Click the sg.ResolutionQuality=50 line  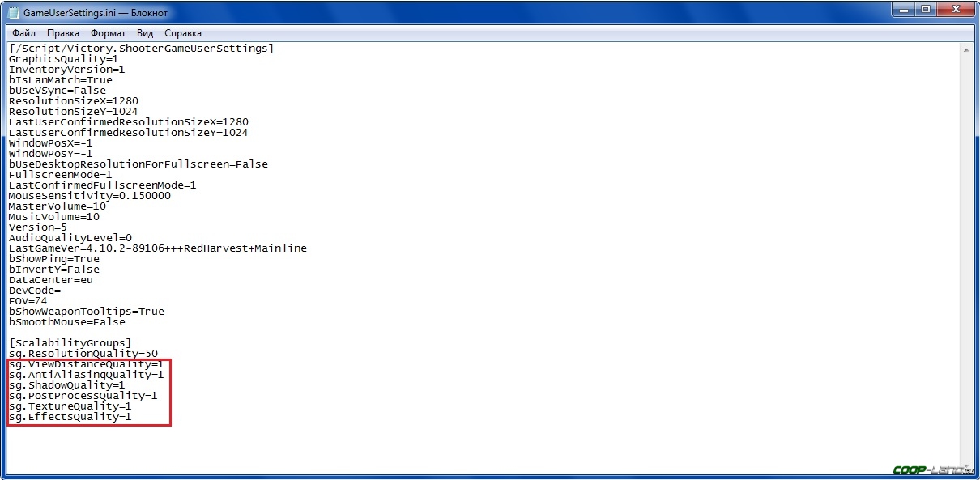coord(83,354)
